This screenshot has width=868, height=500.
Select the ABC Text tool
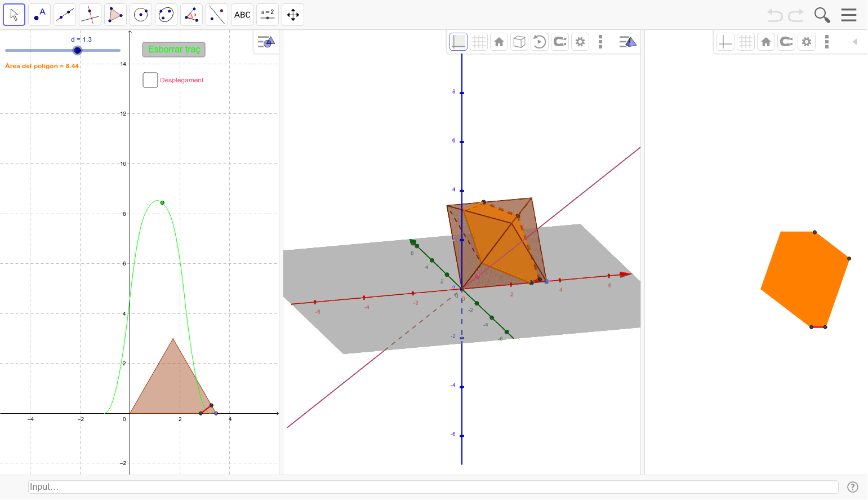242,15
